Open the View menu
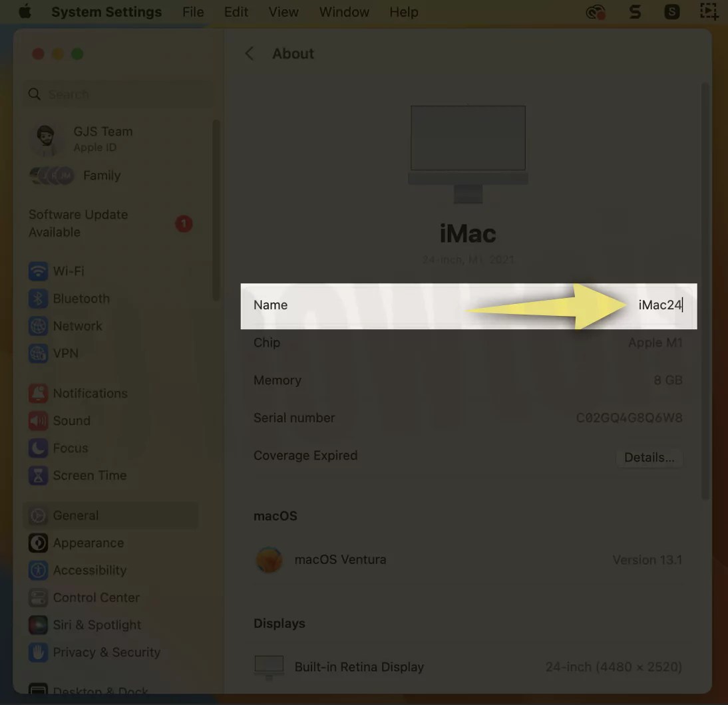 283,11
